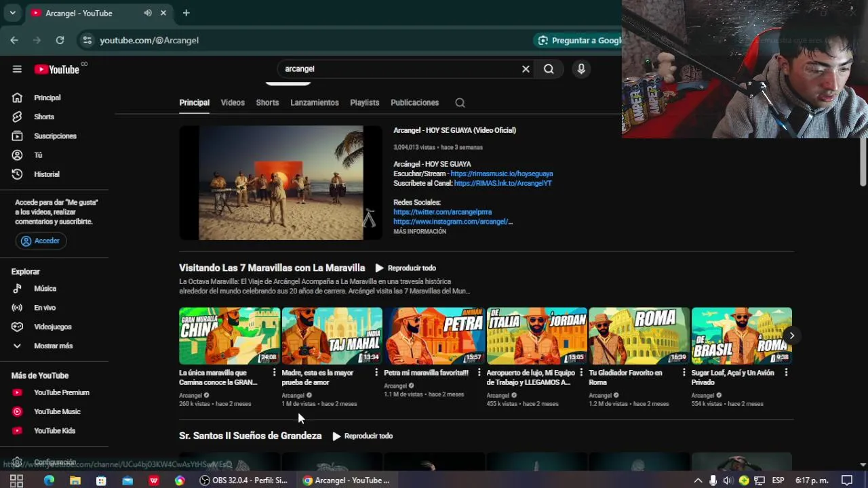Click Preguntar a Google button
The height and width of the screenshot is (488, 868).
tap(578, 40)
